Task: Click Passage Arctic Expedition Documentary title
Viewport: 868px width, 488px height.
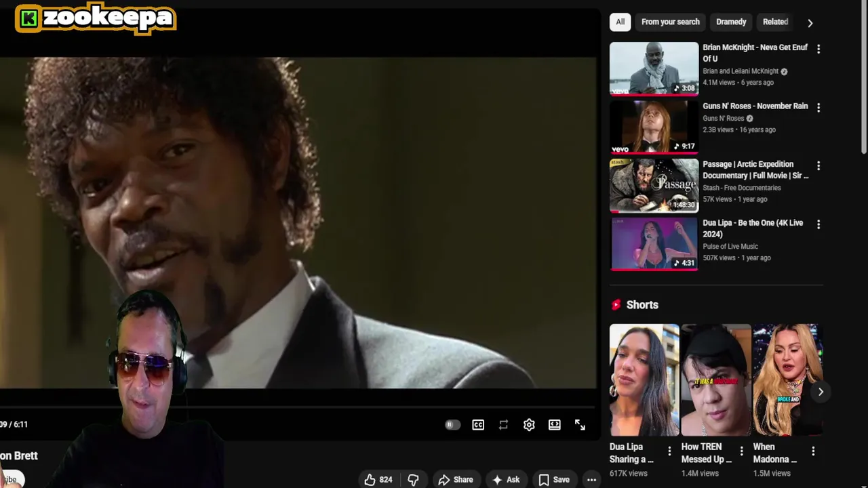Action: (x=755, y=169)
